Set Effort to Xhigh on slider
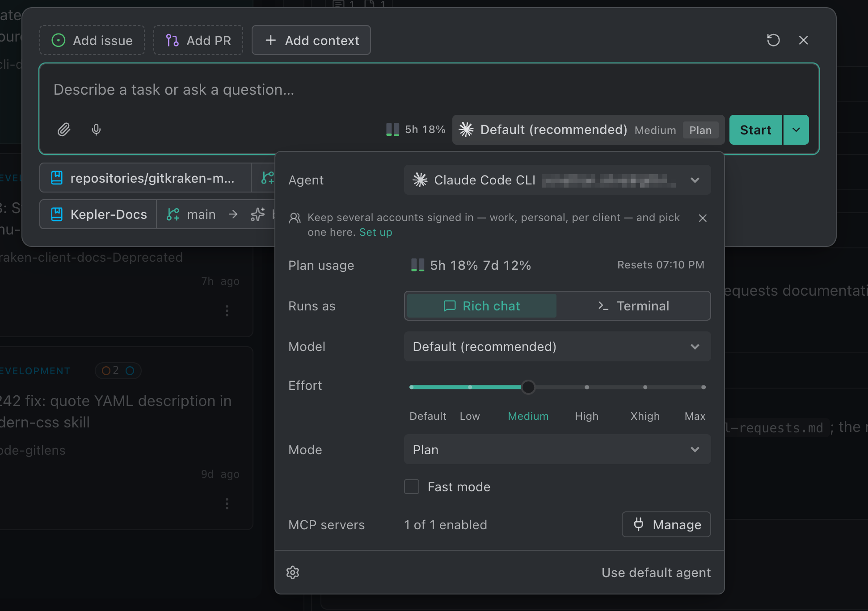This screenshot has width=868, height=611. (x=645, y=387)
